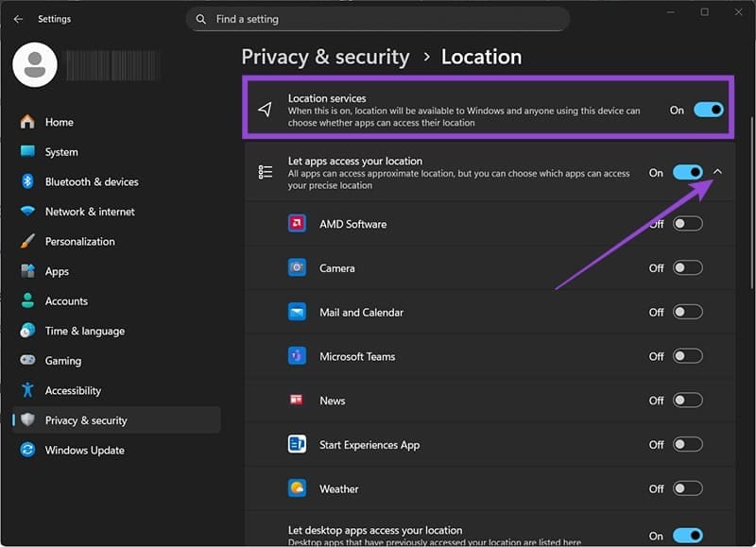Click the Personalization paintbrush icon

coord(27,241)
